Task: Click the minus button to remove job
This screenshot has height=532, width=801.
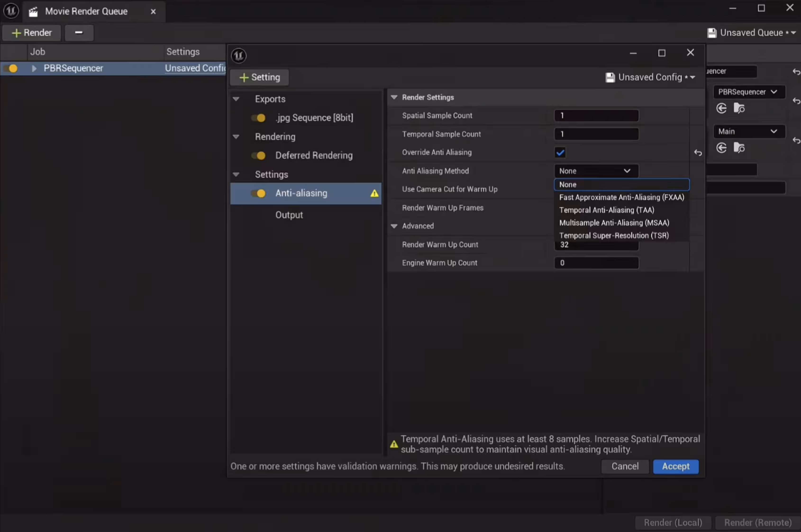Action: 79,33
